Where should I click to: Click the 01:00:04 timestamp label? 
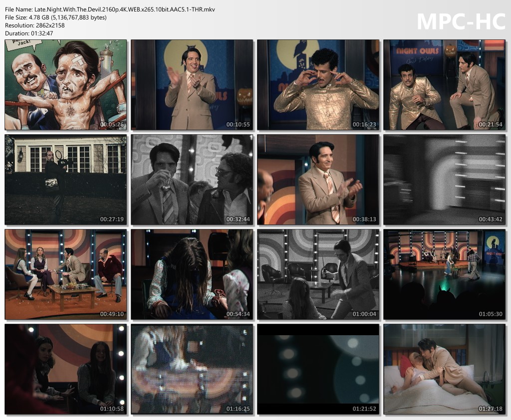(x=364, y=314)
